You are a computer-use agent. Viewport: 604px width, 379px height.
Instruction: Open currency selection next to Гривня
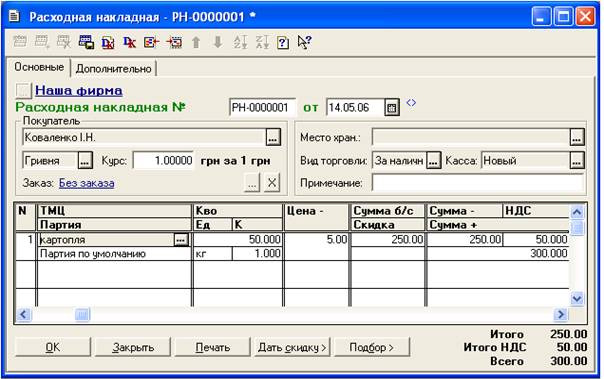coord(85,161)
